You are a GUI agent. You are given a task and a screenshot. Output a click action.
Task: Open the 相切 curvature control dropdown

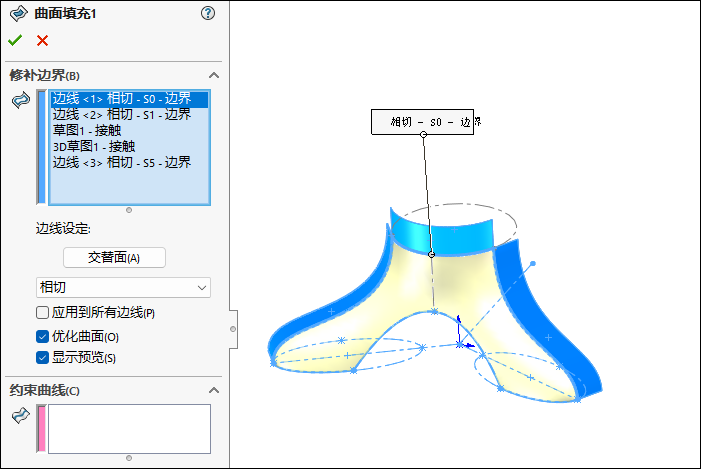123,287
